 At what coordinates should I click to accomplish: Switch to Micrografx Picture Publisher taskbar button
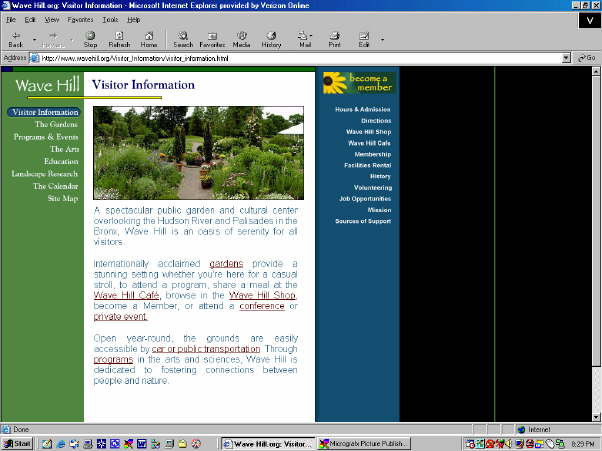(364, 444)
